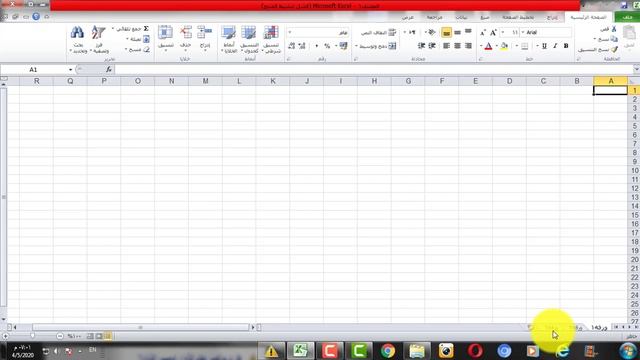Toggle the highlighted Bottom Align button
Screen dimensions: 640x360
446,32
